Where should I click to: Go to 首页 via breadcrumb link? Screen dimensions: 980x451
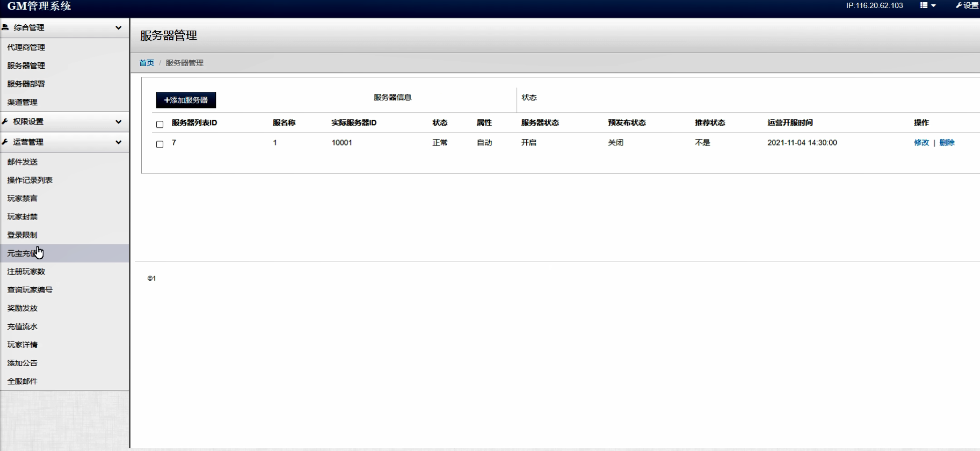(x=147, y=63)
